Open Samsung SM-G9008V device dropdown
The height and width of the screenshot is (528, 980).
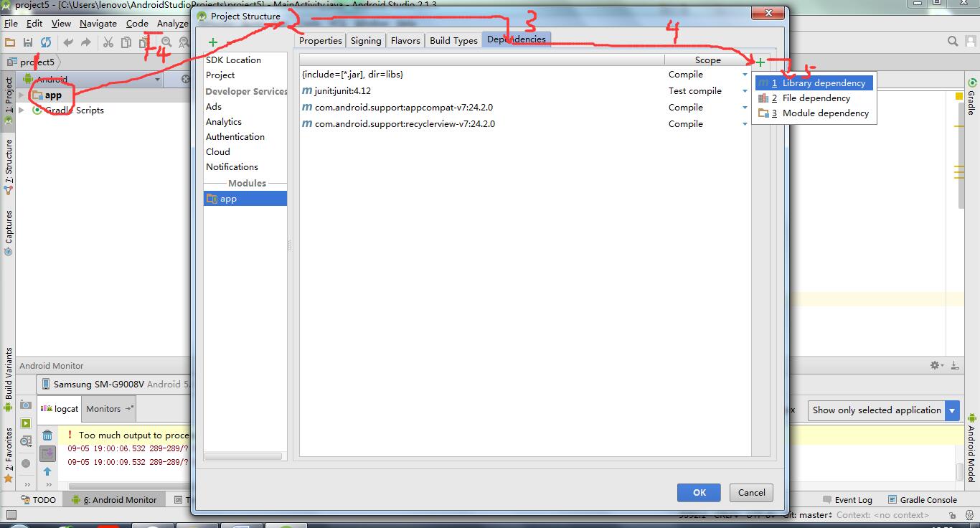click(115, 384)
